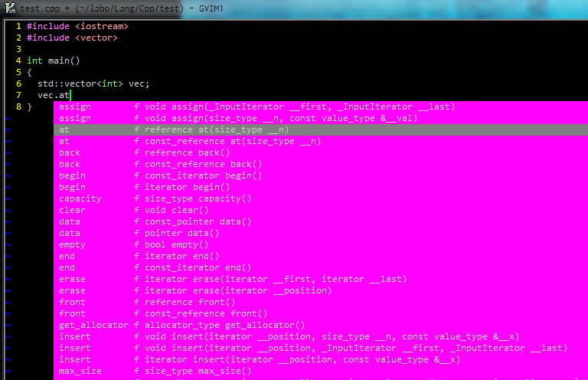588x380 pixels.
Task: Pick 'pointer data()' completion entry
Action: point(321,233)
